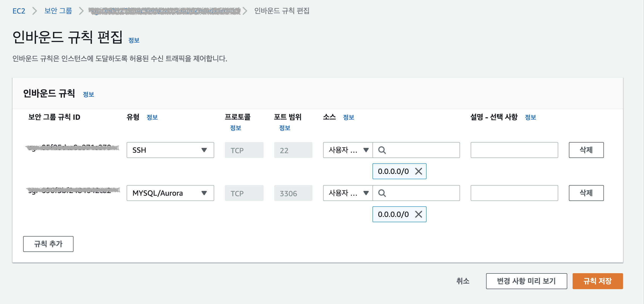
Task: Navigate to 보안 그룹 breadcrumb
Action: coord(58,11)
